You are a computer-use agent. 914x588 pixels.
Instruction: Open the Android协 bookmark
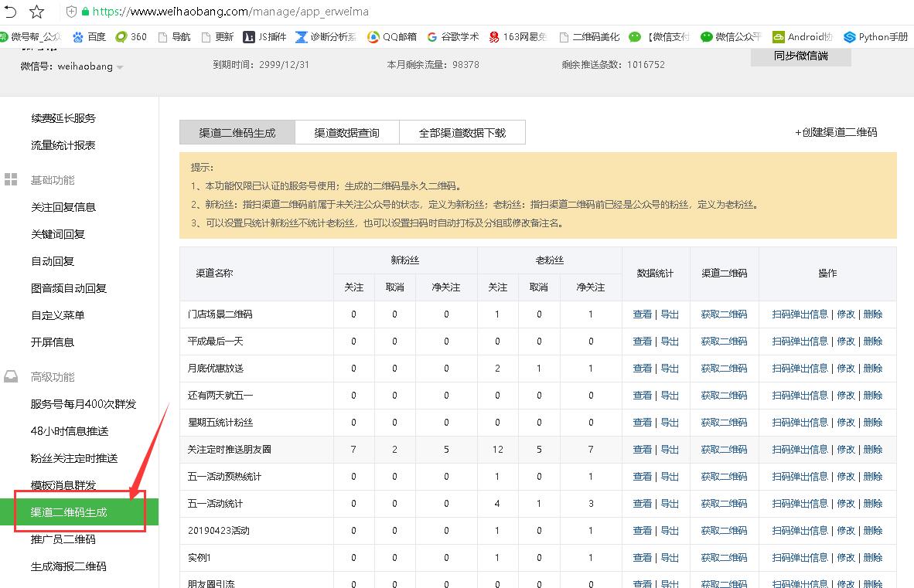click(802, 36)
